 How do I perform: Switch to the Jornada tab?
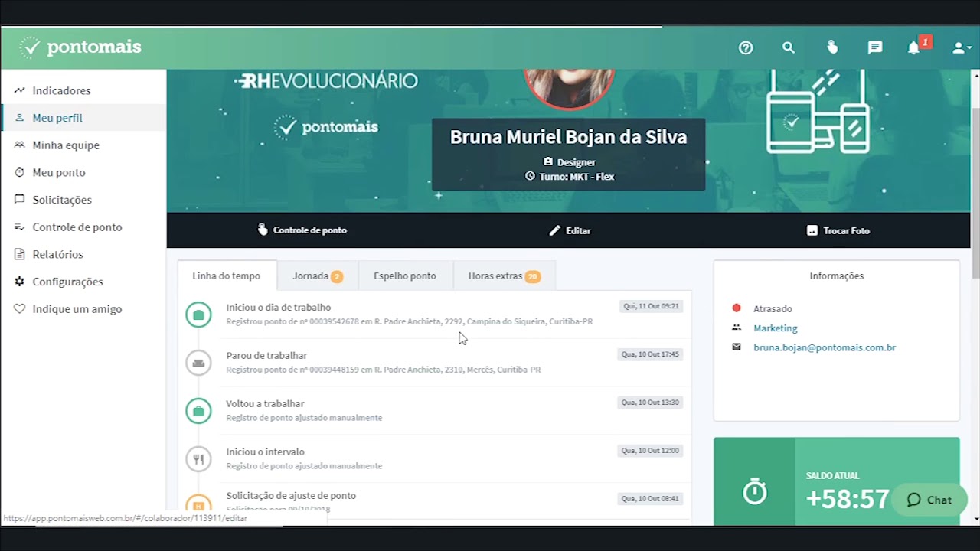(x=317, y=275)
